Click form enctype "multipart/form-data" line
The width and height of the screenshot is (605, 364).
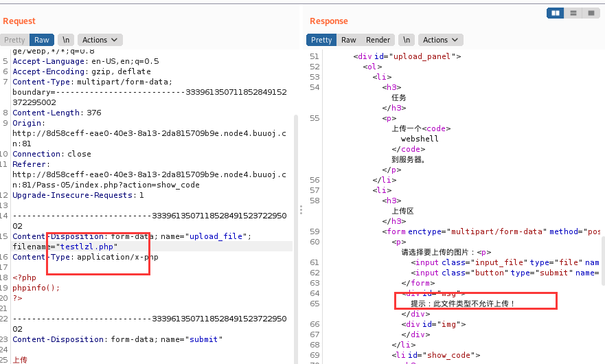pos(491,231)
